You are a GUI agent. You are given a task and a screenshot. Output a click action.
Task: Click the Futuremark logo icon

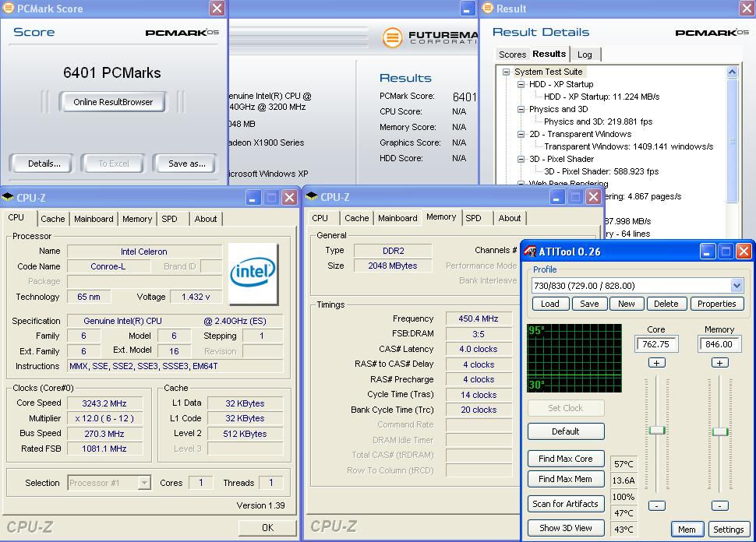(x=393, y=37)
